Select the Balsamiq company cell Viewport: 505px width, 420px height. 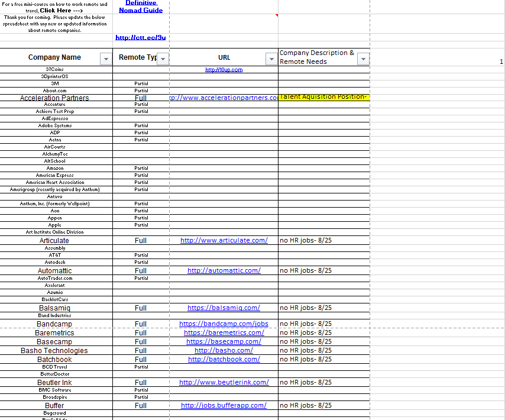point(55,308)
